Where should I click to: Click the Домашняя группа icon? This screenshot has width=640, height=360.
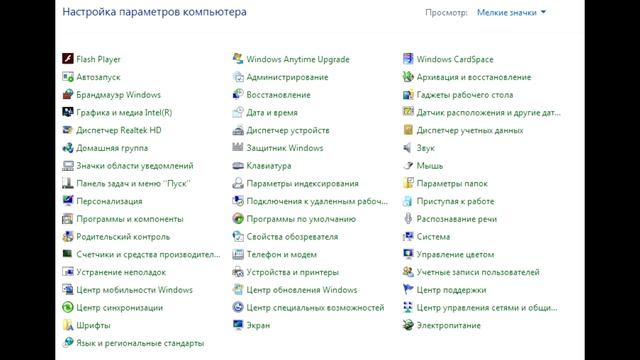point(68,148)
